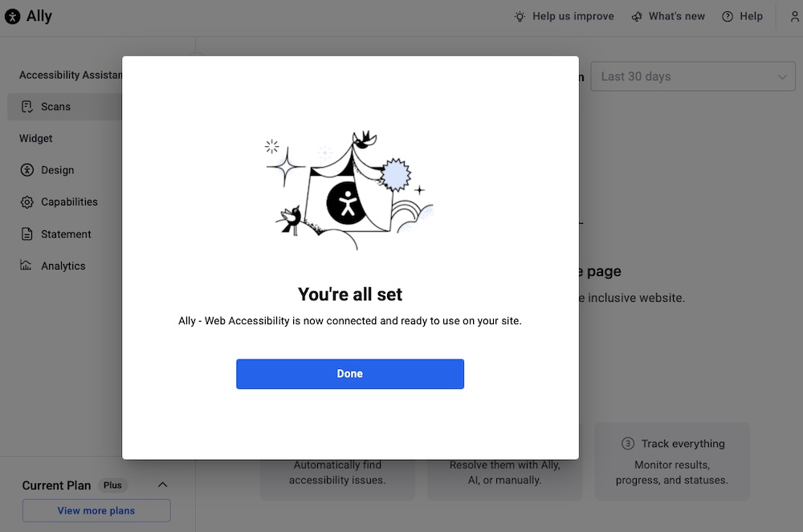Click the Design widget icon
Screen dimensions: 803x532
tap(27, 170)
